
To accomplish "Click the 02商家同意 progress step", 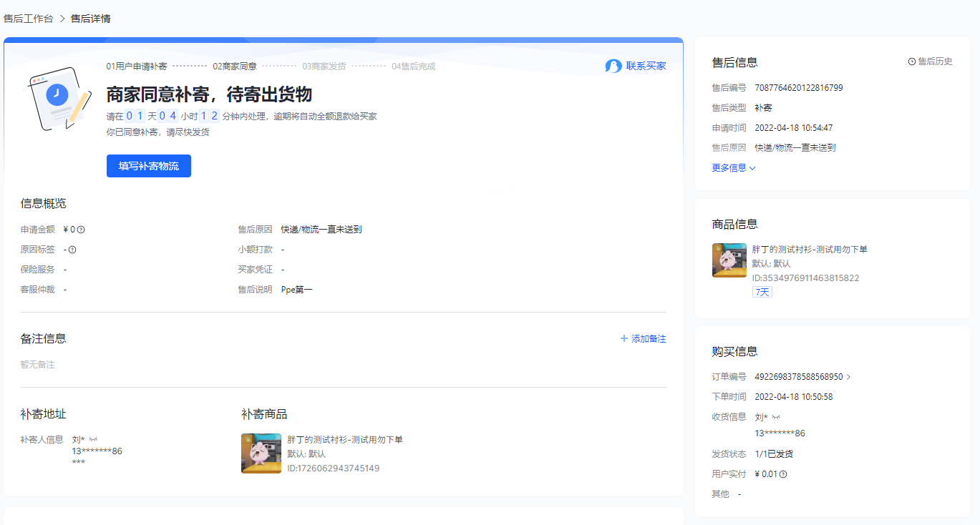I will point(234,67).
